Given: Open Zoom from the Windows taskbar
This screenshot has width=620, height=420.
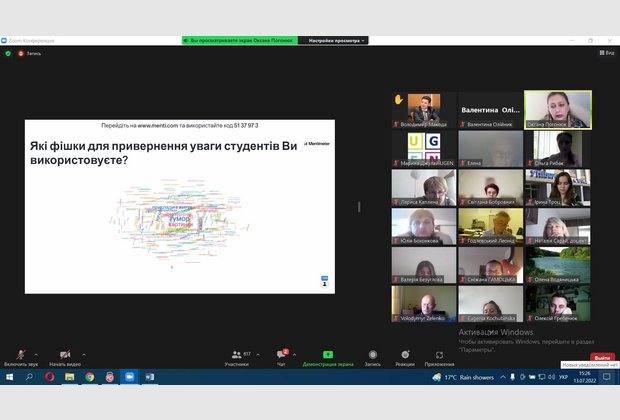Looking at the screenshot, I should point(128,377).
